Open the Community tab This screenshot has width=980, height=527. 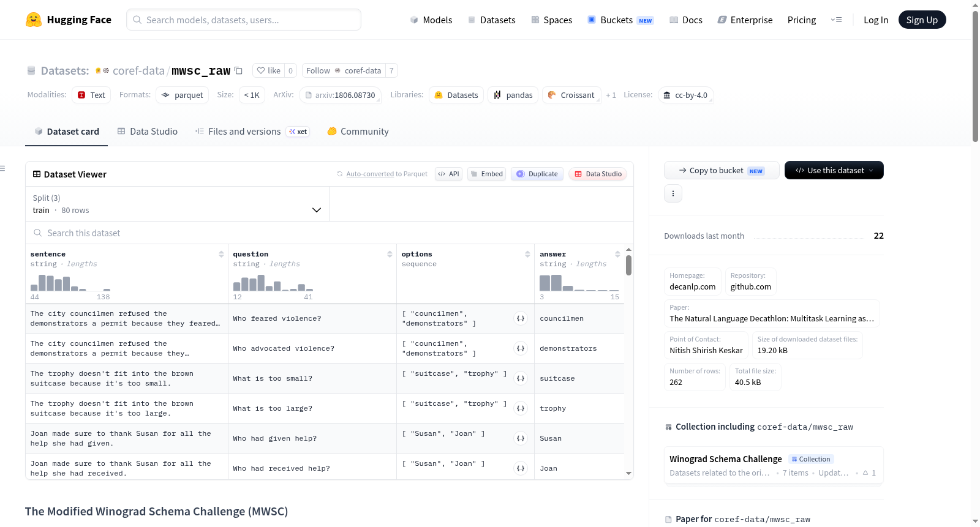pos(358,132)
